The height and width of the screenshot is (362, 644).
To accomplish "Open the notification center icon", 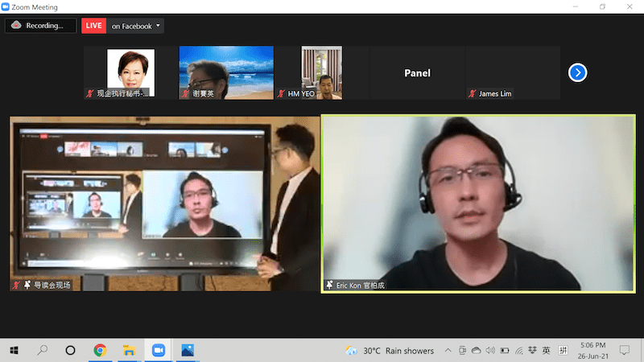I will (x=625, y=350).
